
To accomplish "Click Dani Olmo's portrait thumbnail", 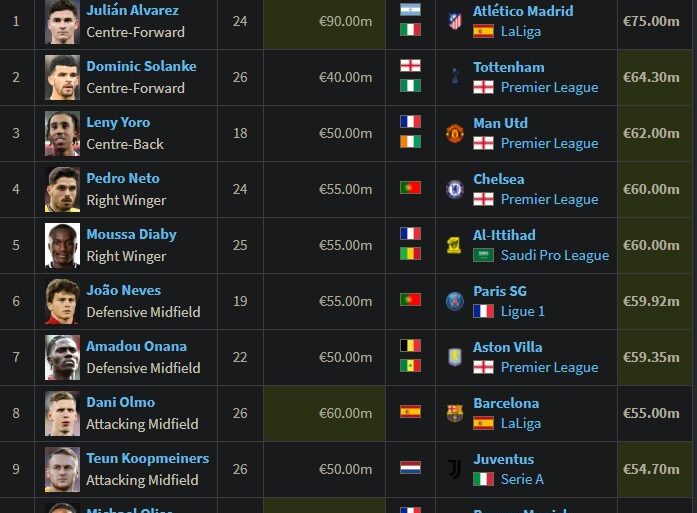I will click(x=62, y=413).
